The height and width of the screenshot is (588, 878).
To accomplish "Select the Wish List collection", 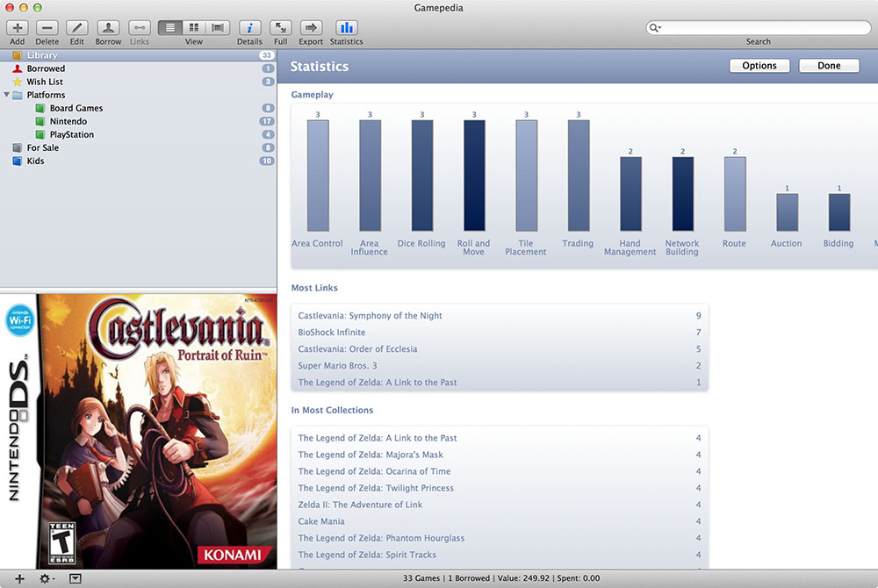I will point(44,82).
